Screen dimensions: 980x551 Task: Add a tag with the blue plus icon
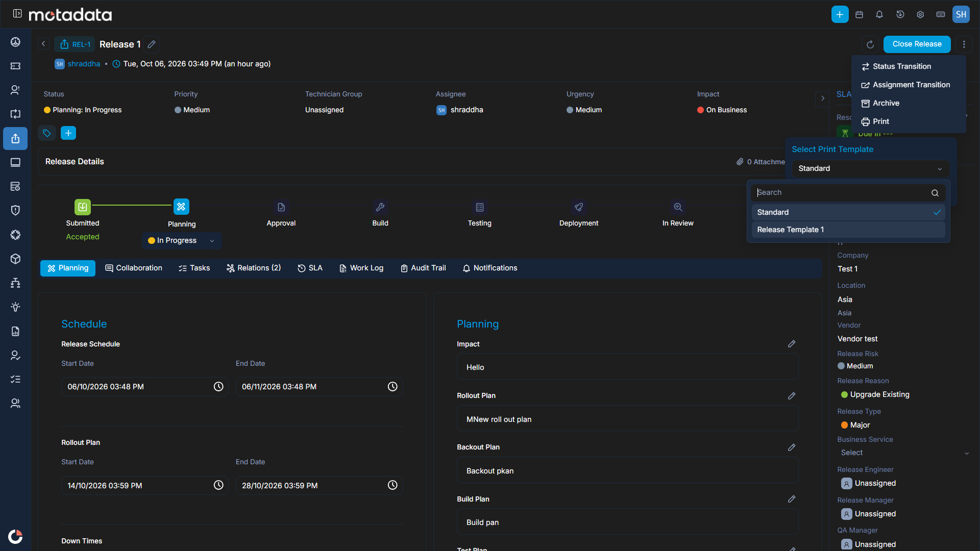(68, 133)
